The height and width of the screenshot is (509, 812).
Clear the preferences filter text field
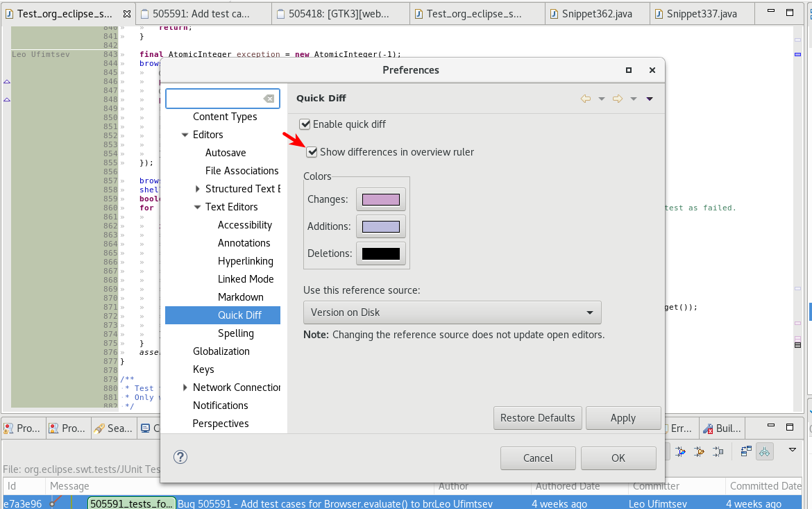pos(269,99)
